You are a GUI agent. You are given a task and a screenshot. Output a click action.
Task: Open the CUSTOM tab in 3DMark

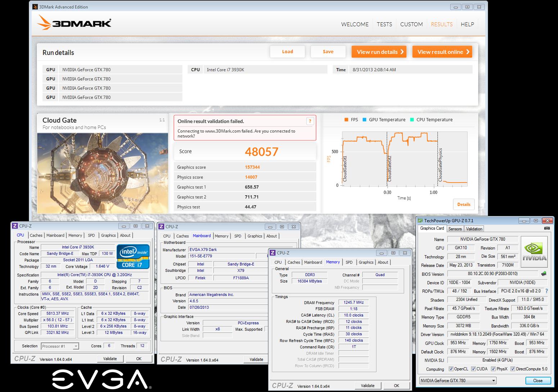(x=411, y=24)
